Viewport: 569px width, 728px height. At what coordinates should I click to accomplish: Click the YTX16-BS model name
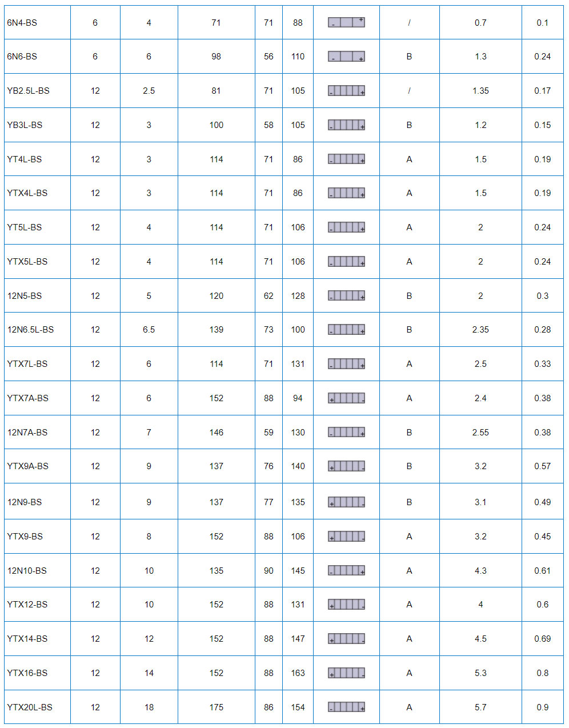pos(27,673)
